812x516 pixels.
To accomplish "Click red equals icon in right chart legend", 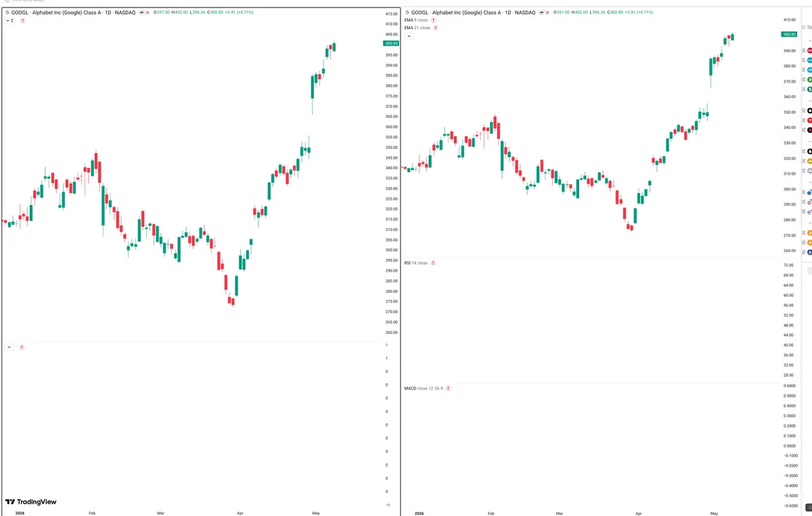I will 547,12.
